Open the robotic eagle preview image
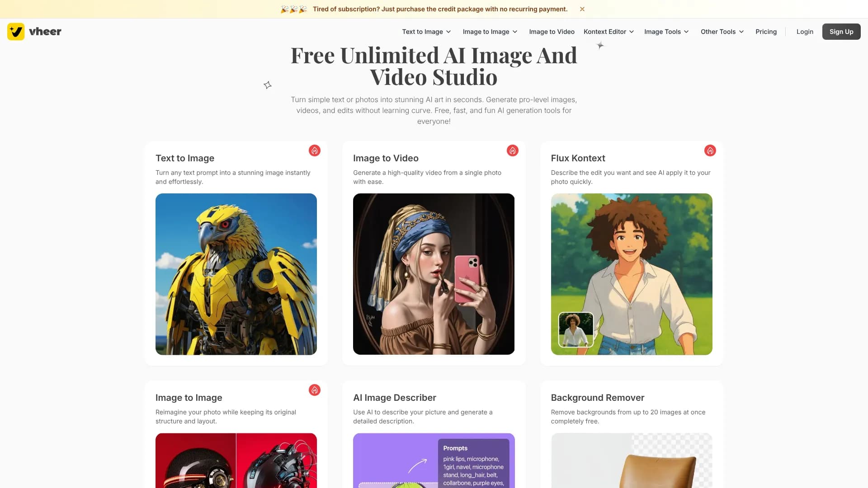868x488 pixels. pos(236,274)
